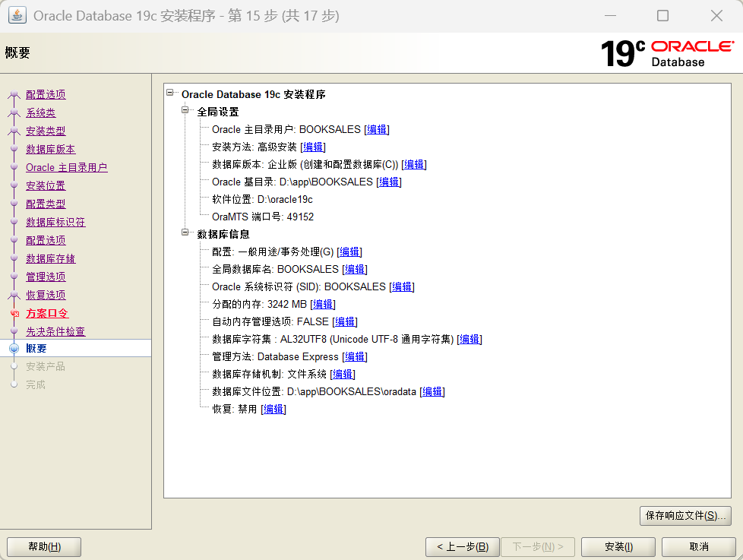Click the Java installer icon in title bar

pos(17,15)
